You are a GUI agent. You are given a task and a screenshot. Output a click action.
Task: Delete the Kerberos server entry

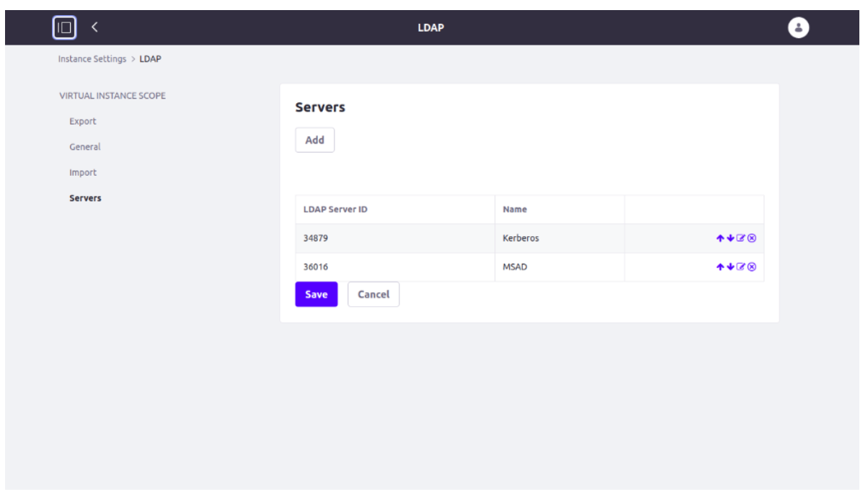pos(752,238)
